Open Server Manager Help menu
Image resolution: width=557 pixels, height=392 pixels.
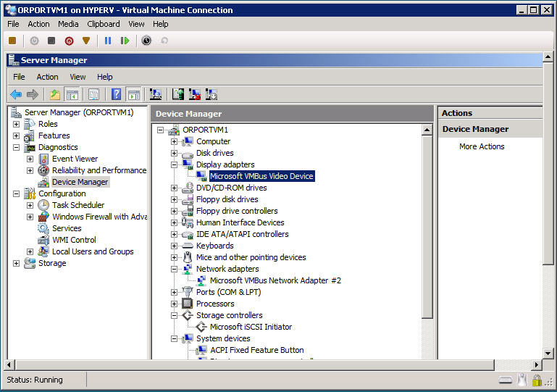(104, 77)
